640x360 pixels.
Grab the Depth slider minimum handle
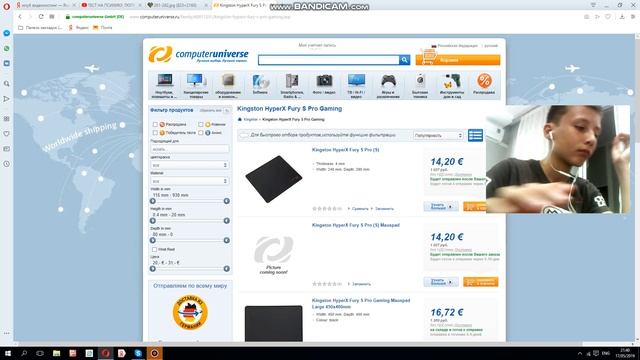(153, 240)
